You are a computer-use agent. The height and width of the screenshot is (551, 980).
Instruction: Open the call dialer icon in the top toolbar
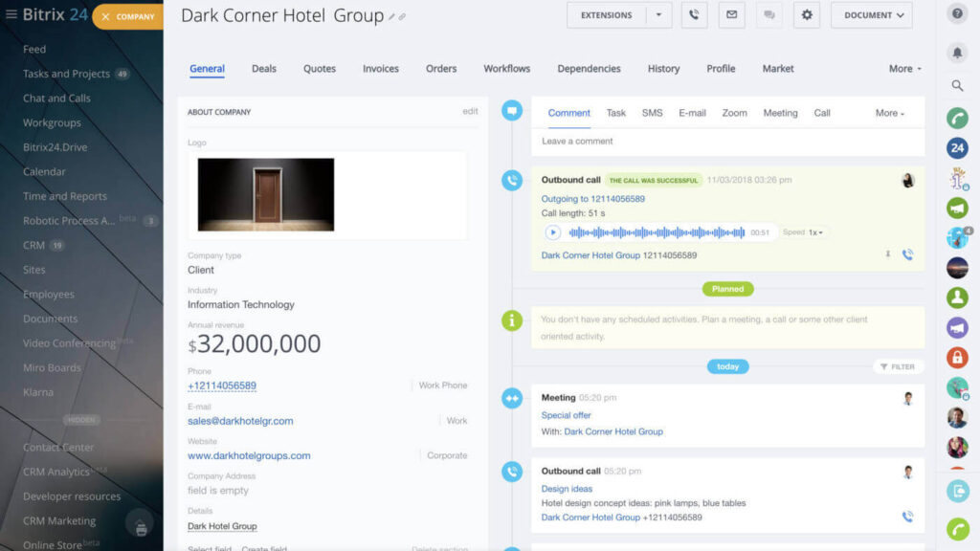694,15
